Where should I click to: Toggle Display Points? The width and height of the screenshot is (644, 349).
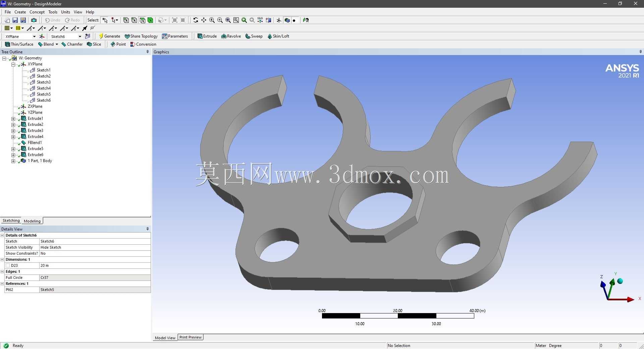(294, 20)
